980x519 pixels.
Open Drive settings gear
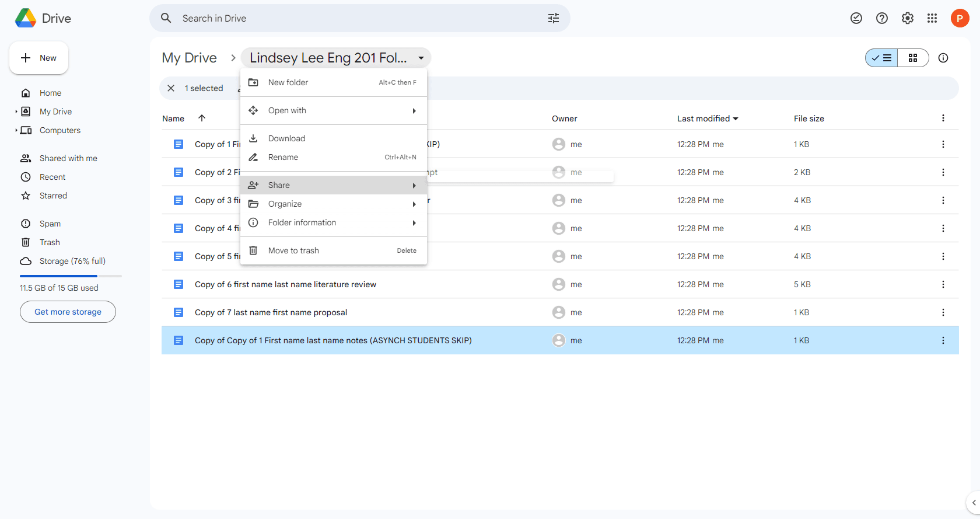pos(908,18)
